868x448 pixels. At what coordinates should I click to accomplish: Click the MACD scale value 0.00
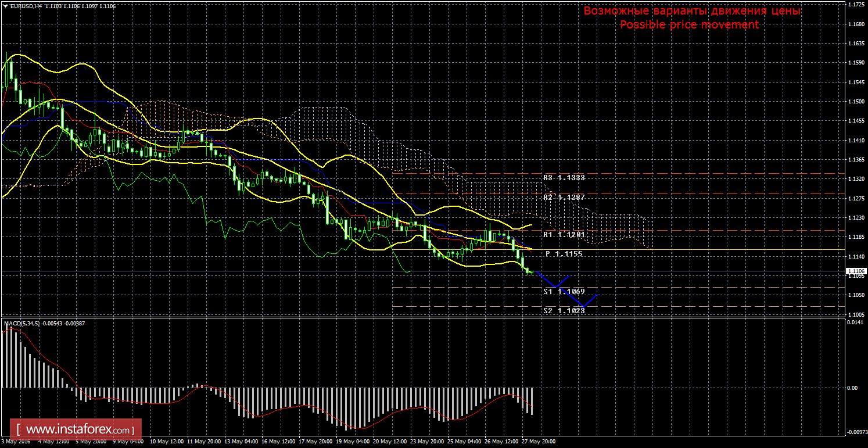(852, 388)
